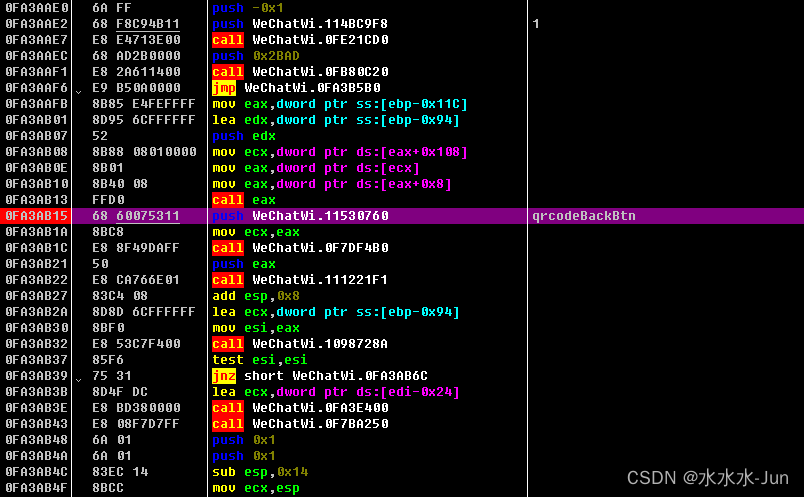This screenshot has width=804, height=497.
Task: Select address 0FA3AAE2 in address column
Action: [36, 24]
